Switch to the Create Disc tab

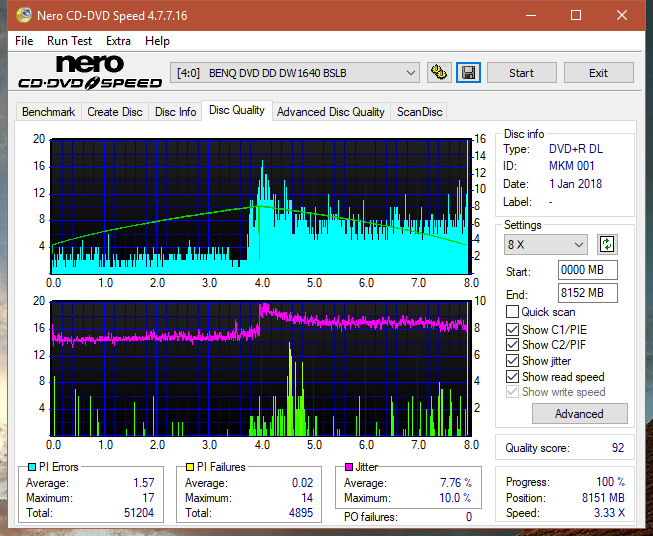pos(115,112)
